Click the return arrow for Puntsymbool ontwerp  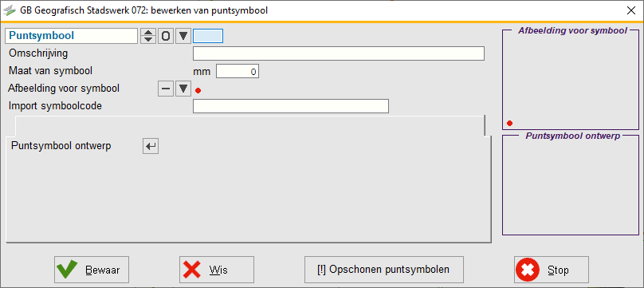[x=151, y=146]
